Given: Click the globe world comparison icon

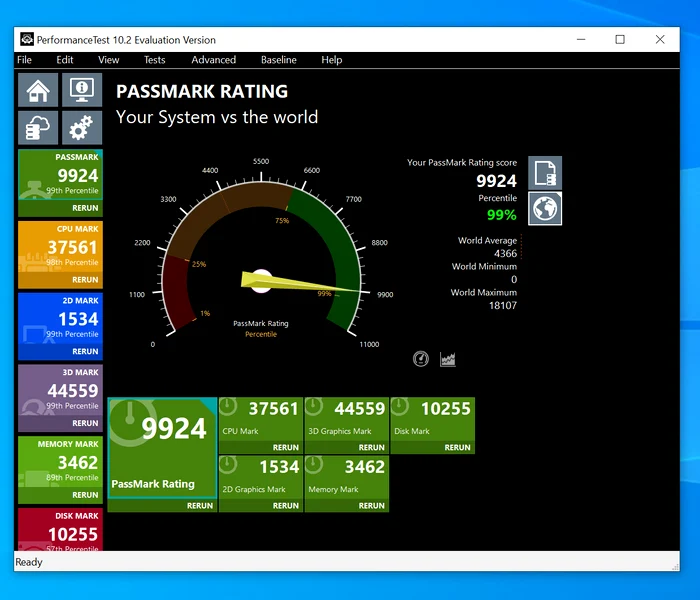Looking at the screenshot, I should pos(545,208).
